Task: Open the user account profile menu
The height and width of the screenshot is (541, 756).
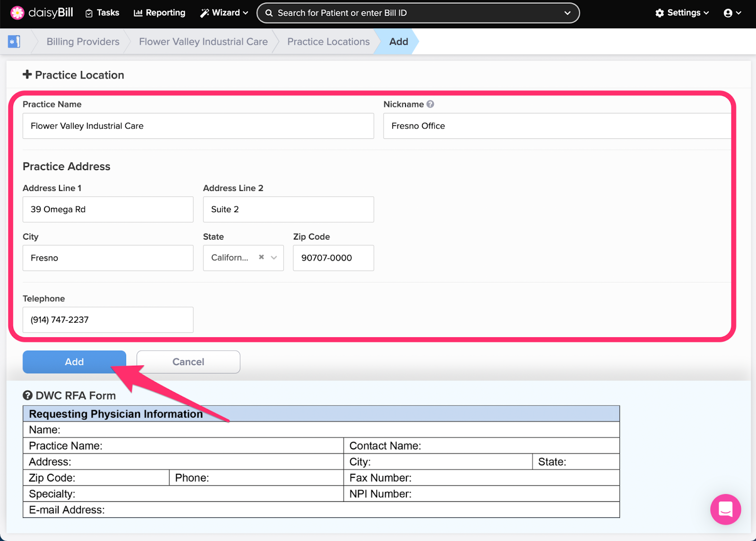Action: coord(732,13)
